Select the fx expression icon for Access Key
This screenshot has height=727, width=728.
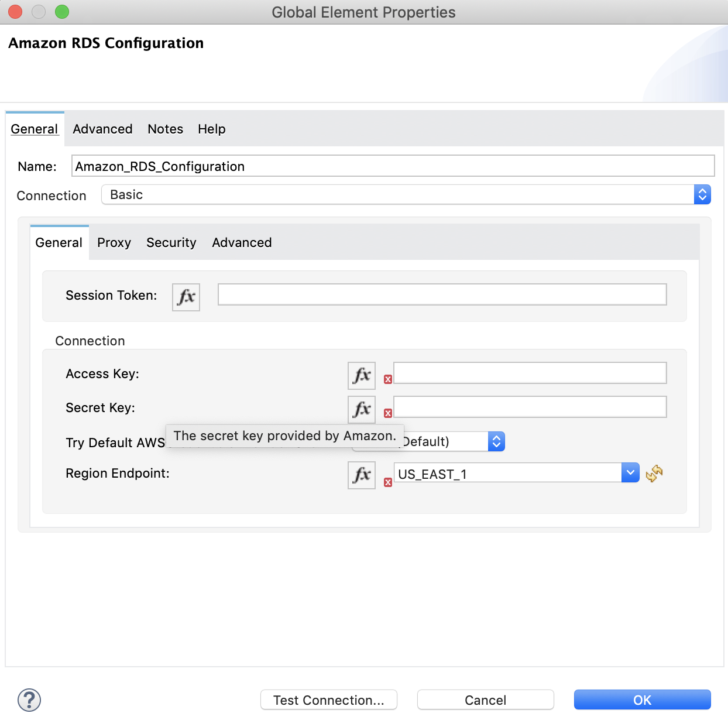pyautogui.click(x=361, y=375)
